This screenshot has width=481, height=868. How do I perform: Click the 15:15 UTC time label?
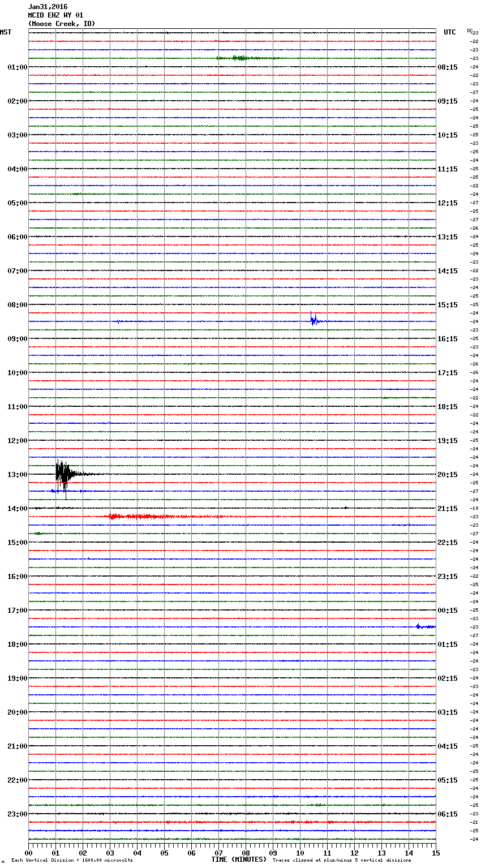pos(448,305)
